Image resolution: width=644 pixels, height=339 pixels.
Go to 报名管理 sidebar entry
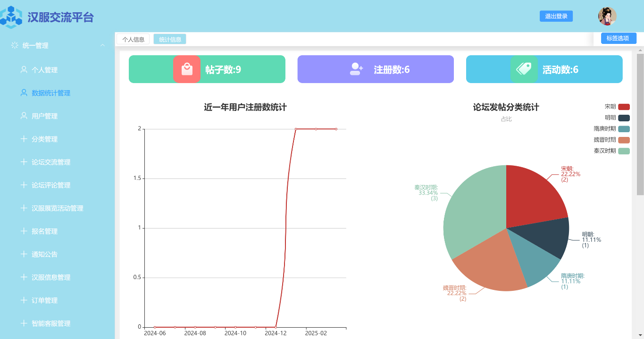tap(57, 231)
